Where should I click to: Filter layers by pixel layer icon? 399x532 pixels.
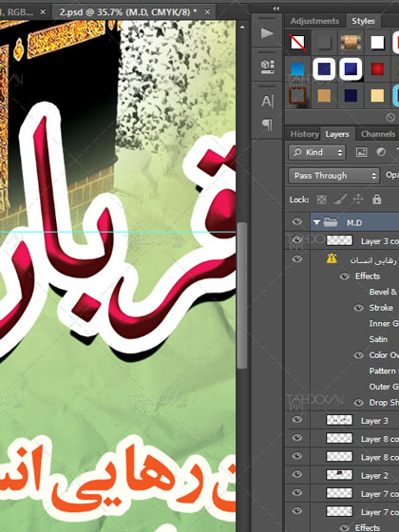(361, 152)
